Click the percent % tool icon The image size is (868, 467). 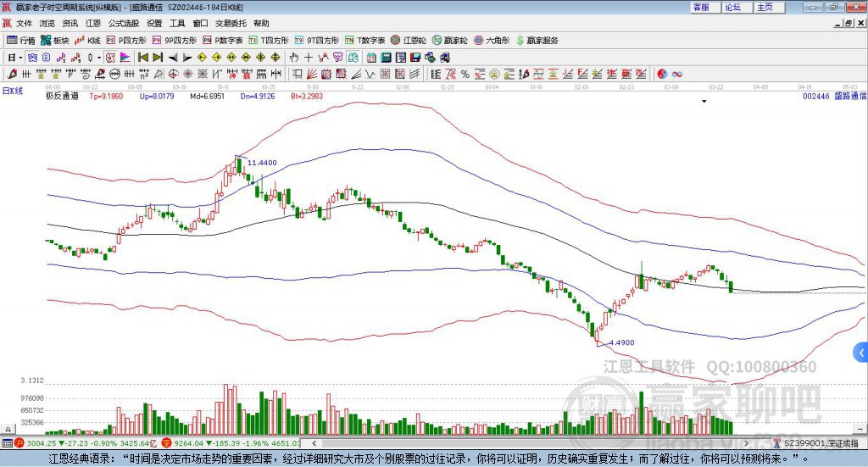[465, 74]
